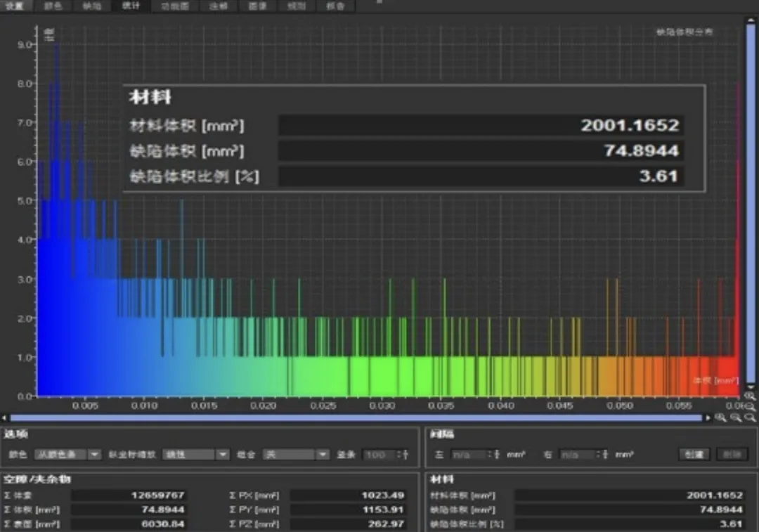Click the 删除 interval button
Viewport: 759px width, 532px height.
[x=732, y=454]
